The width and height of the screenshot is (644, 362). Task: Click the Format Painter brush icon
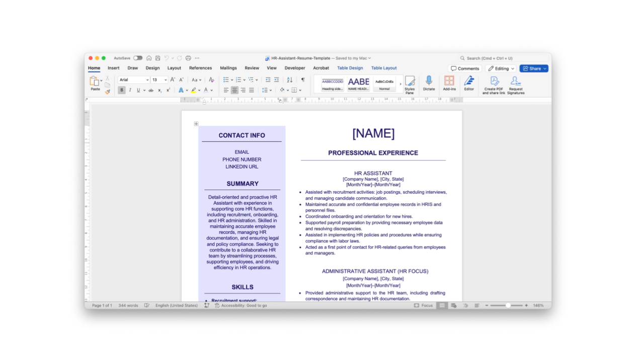(x=107, y=92)
